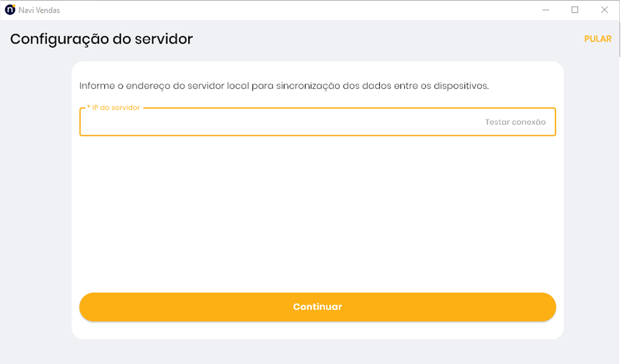The image size is (624, 364).
Task: Click gray background left of the white card
Action: pyautogui.click(x=36, y=200)
